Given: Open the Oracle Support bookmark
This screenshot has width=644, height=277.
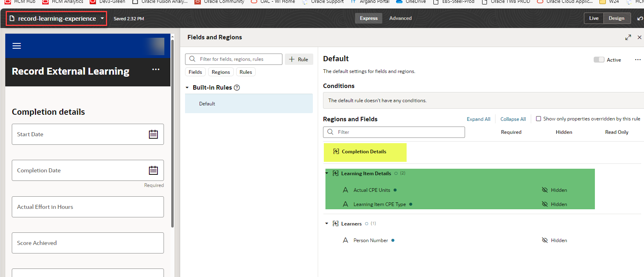Looking at the screenshot, I should pyautogui.click(x=323, y=2).
